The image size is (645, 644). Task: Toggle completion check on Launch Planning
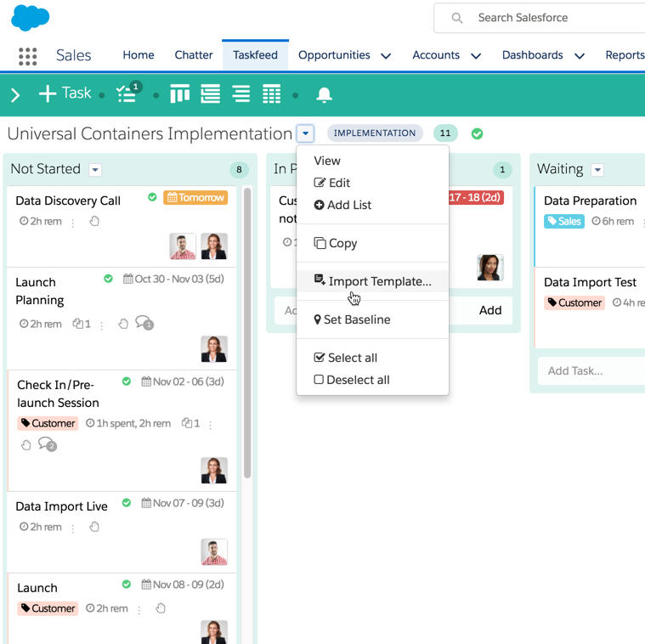[108, 279]
